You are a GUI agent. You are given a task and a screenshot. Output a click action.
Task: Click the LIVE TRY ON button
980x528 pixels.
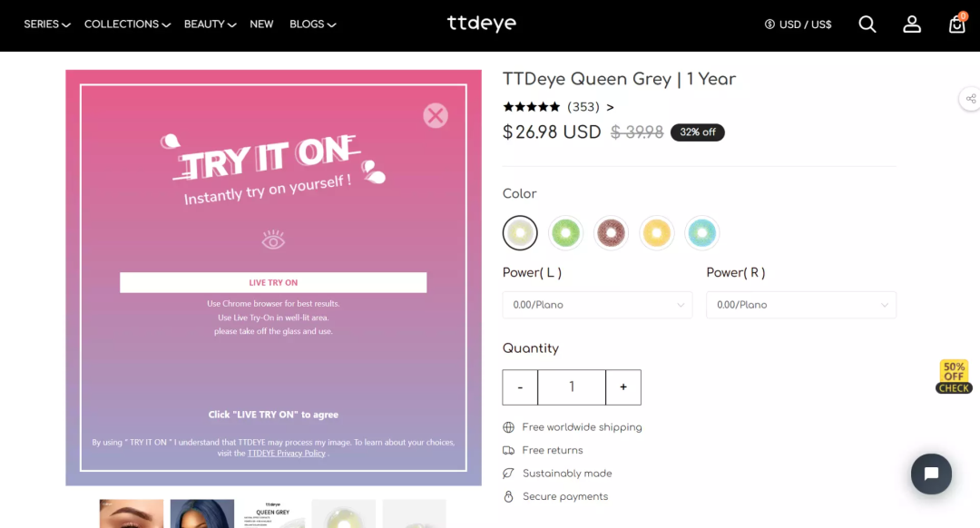pyautogui.click(x=273, y=282)
